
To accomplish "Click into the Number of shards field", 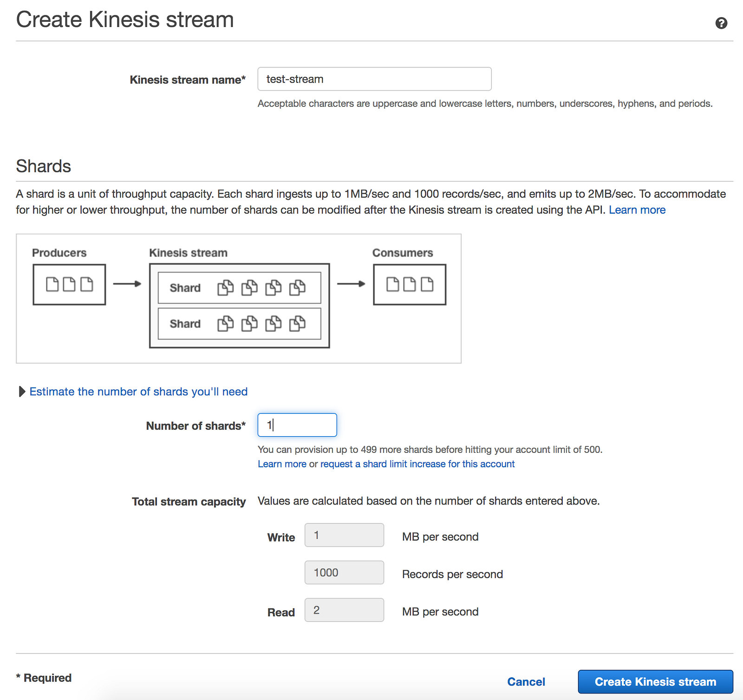I will (297, 425).
